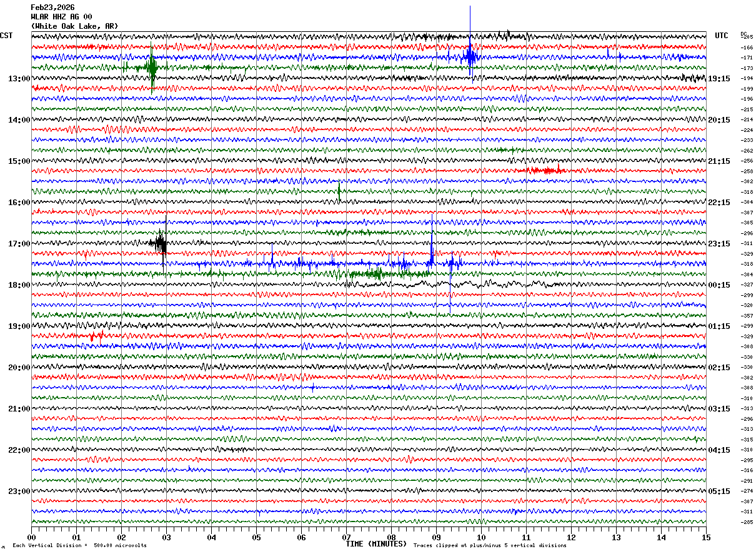Screen dimensions: 756x554
Task: Click the White Oak Lake, AR location text
Action: 74,26
